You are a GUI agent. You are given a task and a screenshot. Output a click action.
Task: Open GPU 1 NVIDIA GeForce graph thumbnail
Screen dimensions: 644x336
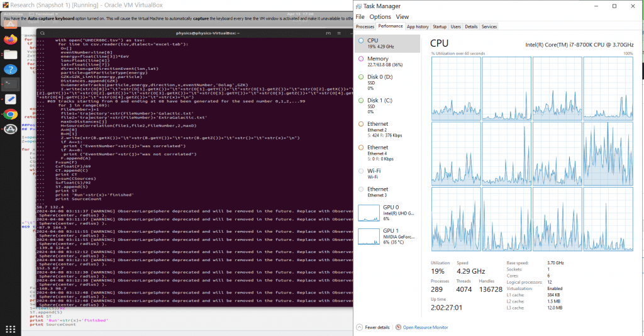(x=369, y=237)
